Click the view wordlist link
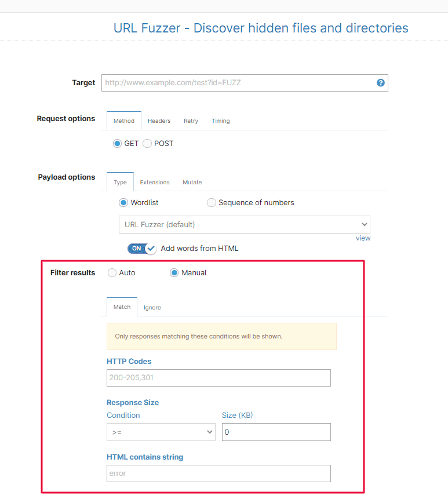The height and width of the screenshot is (499, 448). coord(363,238)
